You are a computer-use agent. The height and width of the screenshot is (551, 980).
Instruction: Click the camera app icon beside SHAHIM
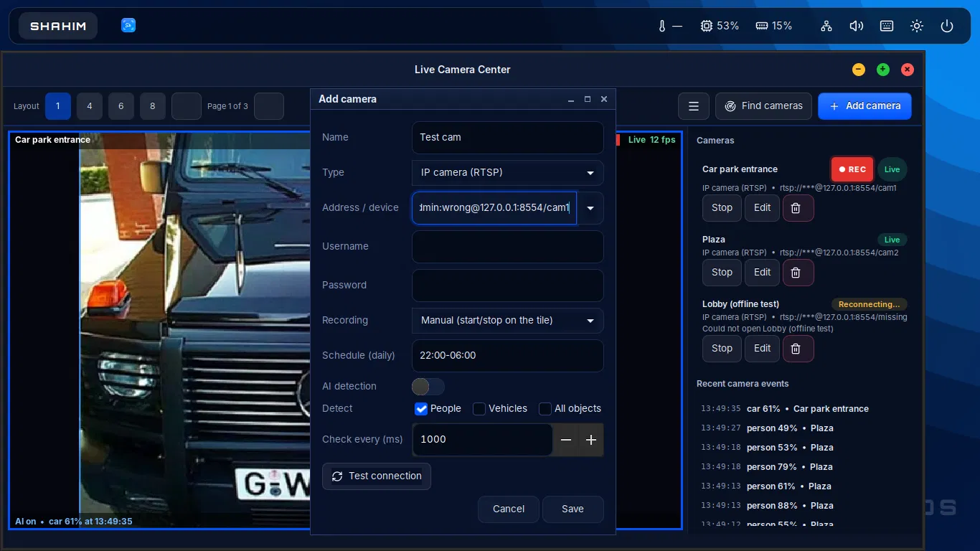[x=128, y=26]
